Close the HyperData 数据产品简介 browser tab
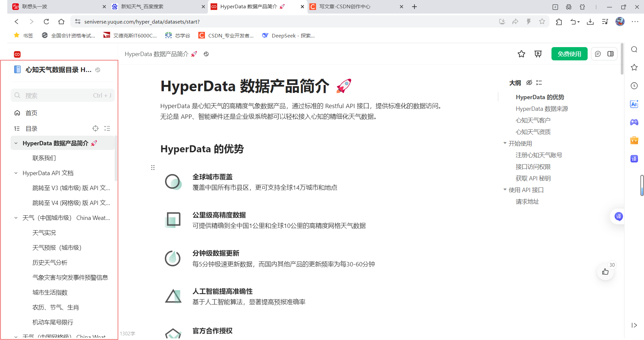This screenshot has width=644, height=340. coord(302,7)
